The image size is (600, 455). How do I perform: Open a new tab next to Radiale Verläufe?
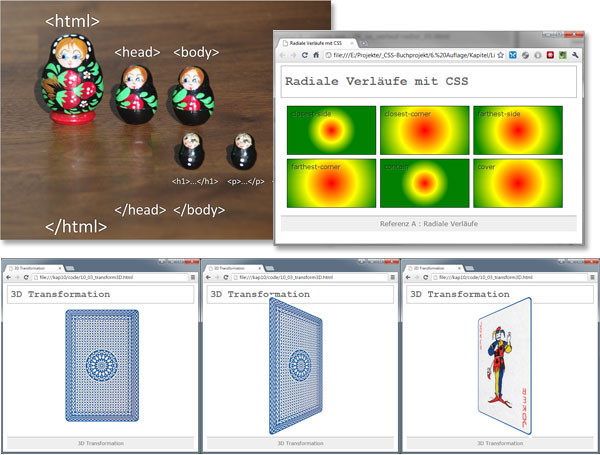[364, 43]
